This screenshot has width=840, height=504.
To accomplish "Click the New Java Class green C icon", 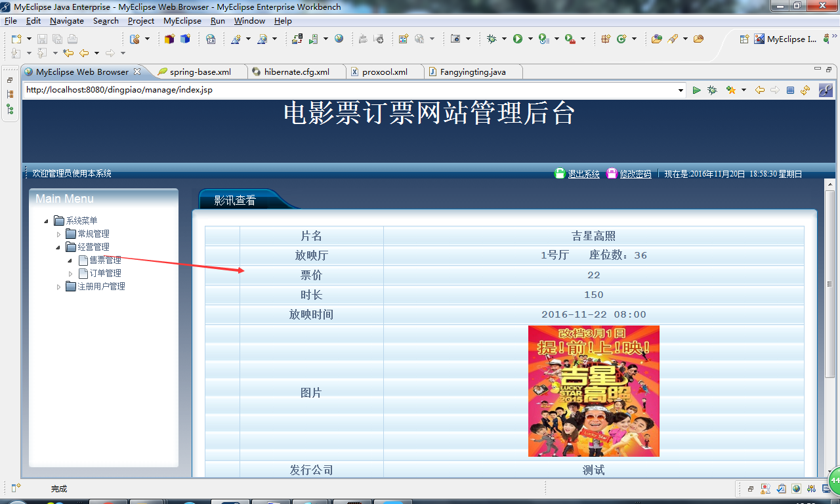I will tap(621, 39).
